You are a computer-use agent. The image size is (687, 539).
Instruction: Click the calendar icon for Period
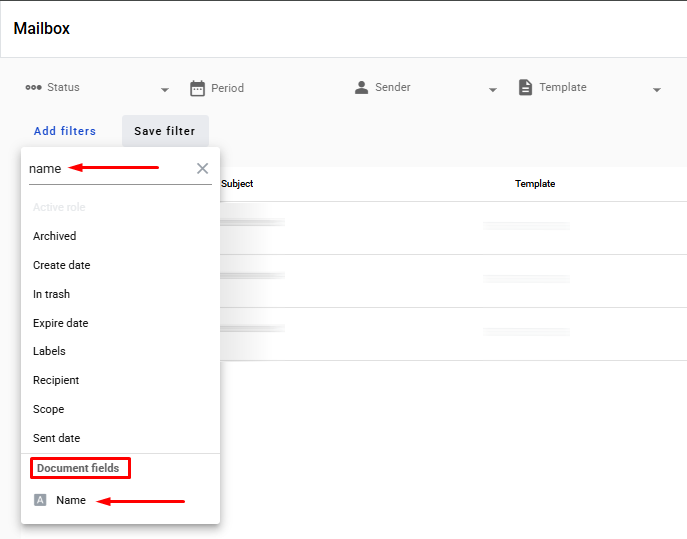197,88
